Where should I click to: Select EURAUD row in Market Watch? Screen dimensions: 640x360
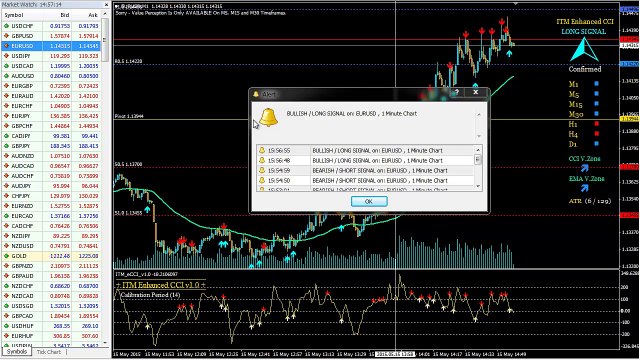[51, 96]
